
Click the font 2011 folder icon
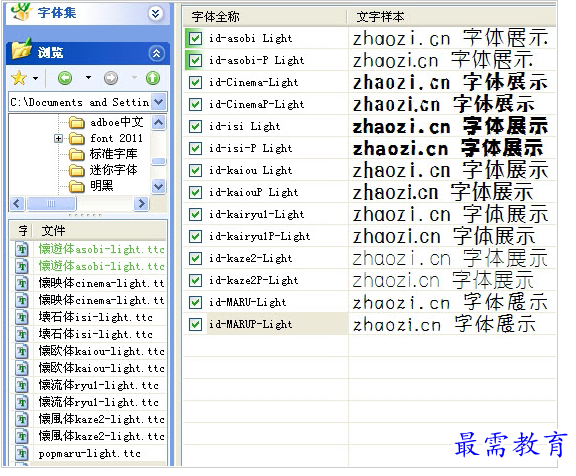pyautogui.click(x=76, y=138)
